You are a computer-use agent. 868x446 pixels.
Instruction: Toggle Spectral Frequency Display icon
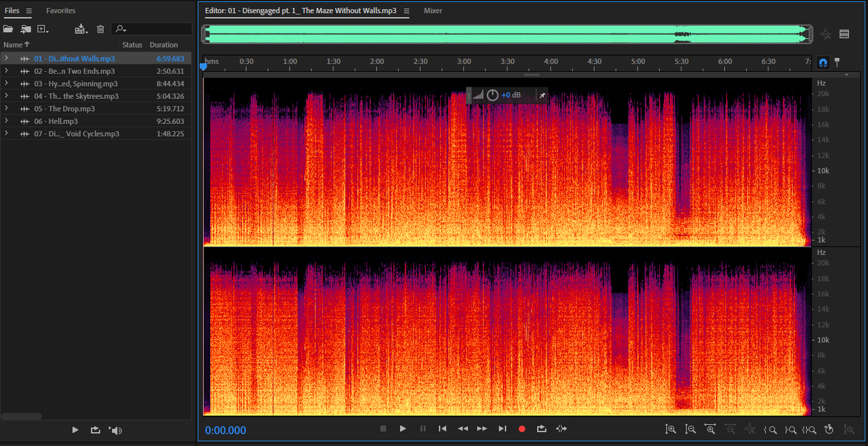tap(844, 34)
